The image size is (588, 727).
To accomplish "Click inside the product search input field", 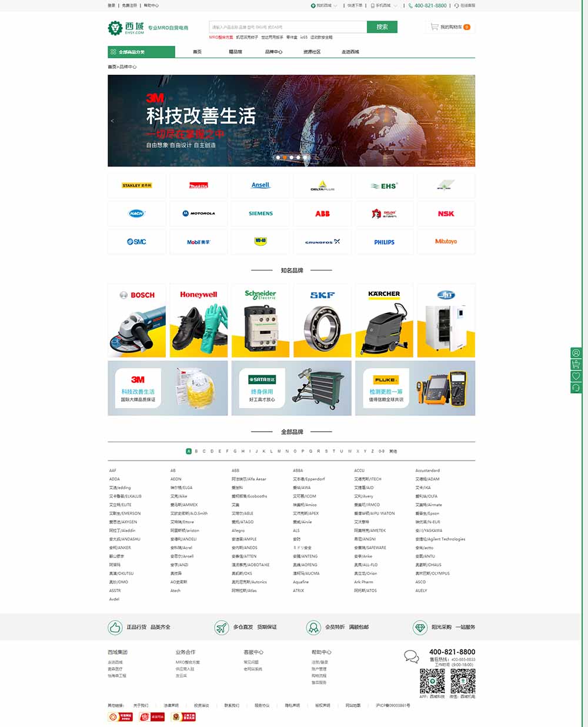I will tap(288, 27).
